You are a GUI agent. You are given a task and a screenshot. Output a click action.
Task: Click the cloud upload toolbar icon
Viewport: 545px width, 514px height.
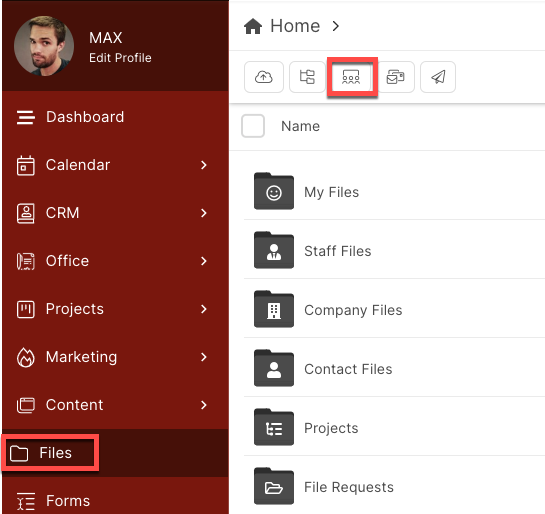coord(264,77)
